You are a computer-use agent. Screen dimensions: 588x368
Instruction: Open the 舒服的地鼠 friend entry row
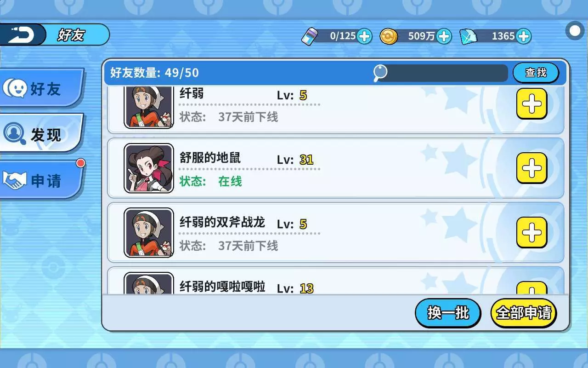tap(336, 168)
